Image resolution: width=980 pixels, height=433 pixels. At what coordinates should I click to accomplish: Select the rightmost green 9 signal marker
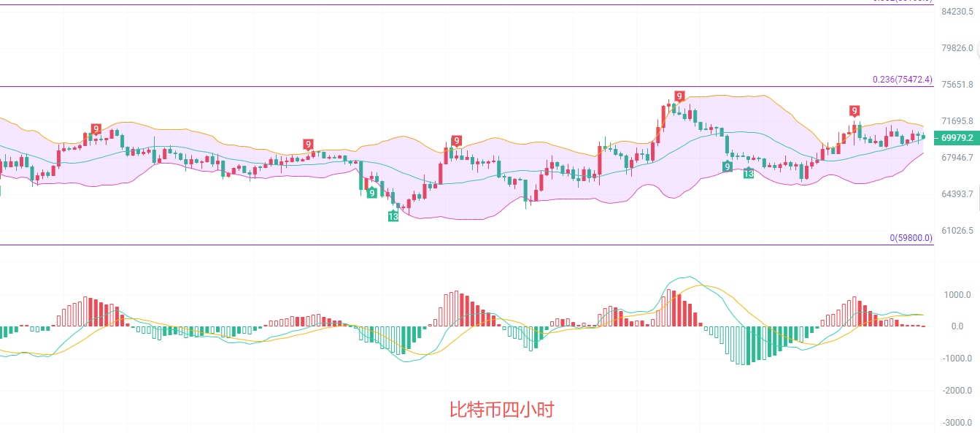[728, 166]
